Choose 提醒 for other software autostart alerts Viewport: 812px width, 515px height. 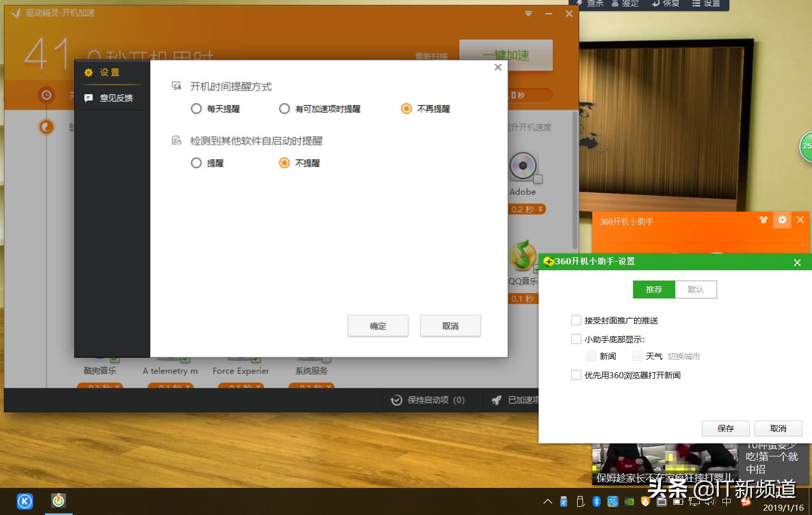point(196,163)
